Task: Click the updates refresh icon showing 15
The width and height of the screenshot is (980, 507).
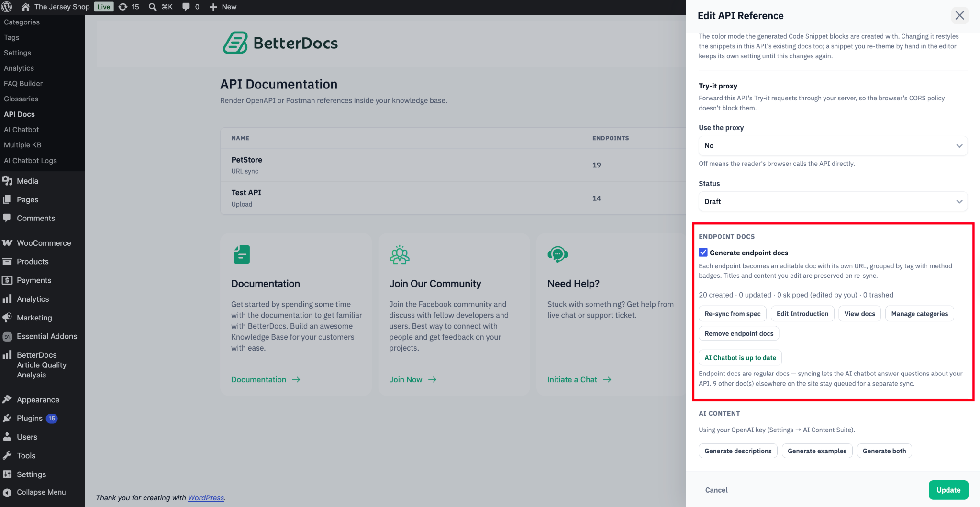Action: tap(123, 7)
